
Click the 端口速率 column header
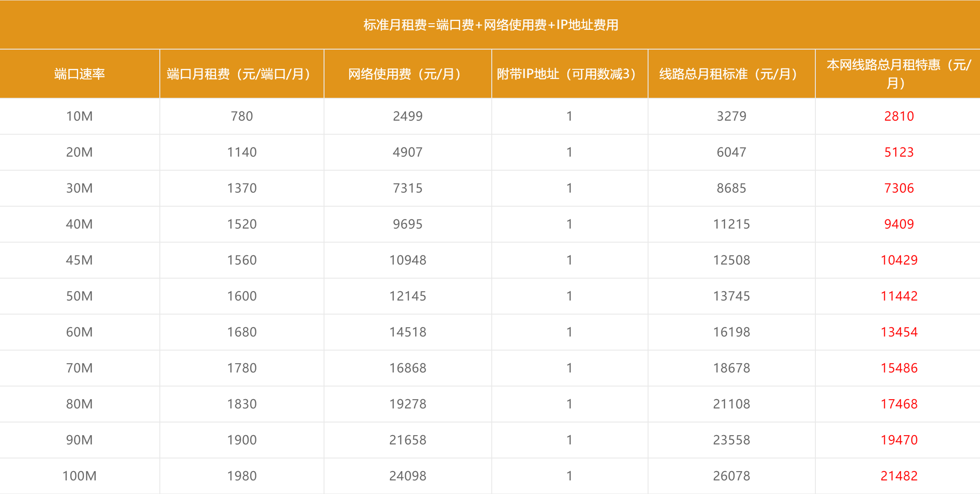[x=79, y=74]
